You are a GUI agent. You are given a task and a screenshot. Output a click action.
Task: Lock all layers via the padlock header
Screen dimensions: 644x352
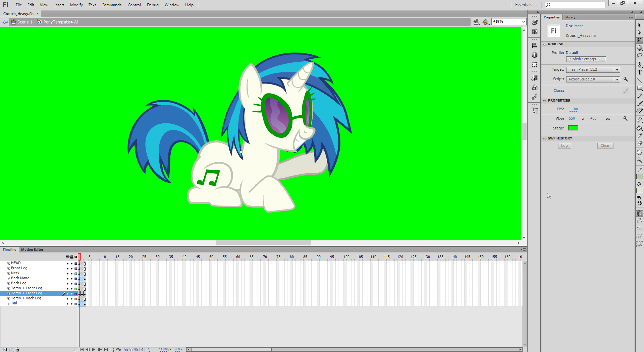(71, 257)
